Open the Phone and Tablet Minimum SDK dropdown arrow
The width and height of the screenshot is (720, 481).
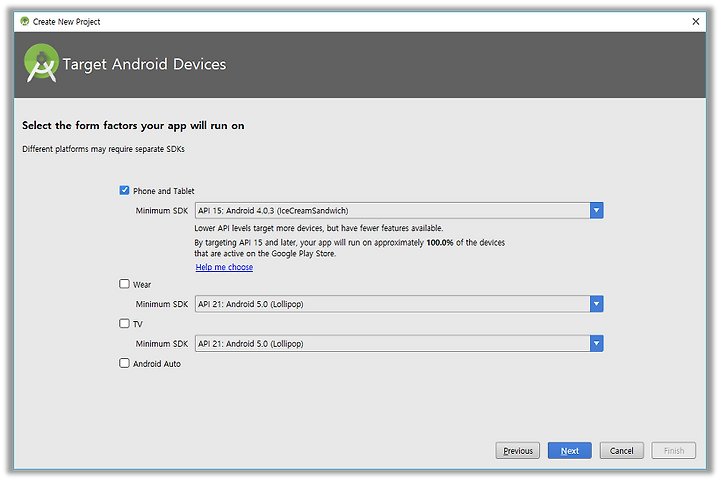tap(596, 210)
